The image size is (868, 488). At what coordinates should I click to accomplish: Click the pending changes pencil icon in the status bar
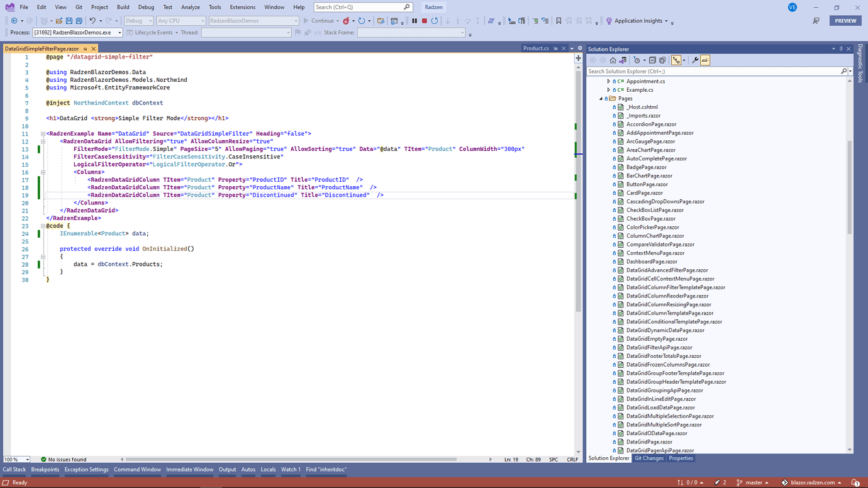717,483
